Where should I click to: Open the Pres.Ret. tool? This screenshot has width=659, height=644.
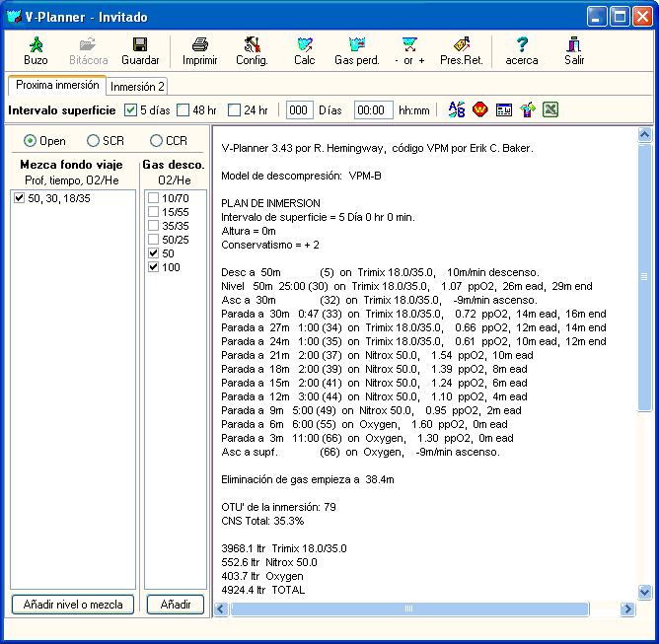[x=462, y=51]
